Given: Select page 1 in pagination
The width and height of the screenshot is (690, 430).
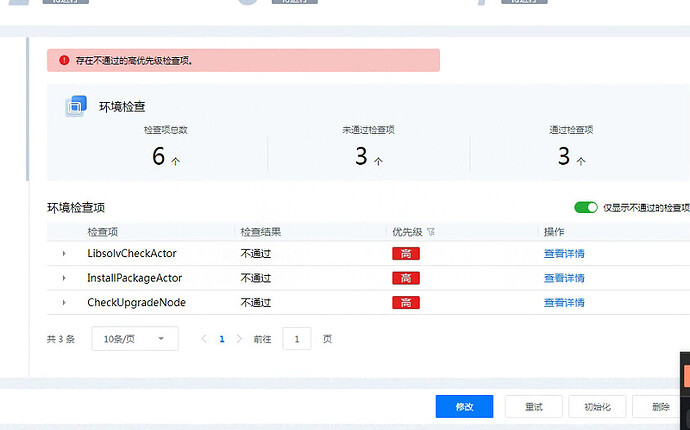Looking at the screenshot, I should click(222, 339).
